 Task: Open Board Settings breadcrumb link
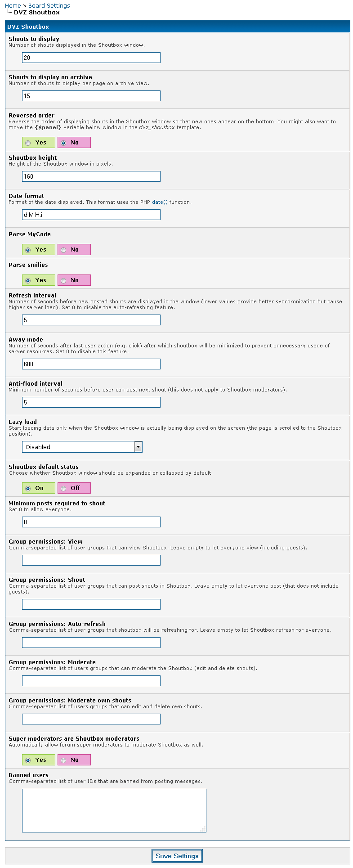pos(49,6)
